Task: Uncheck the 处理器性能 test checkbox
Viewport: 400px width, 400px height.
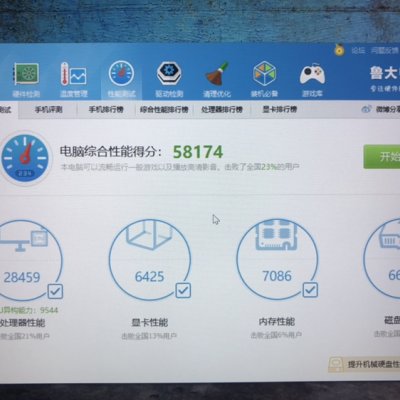Action: tap(55, 292)
